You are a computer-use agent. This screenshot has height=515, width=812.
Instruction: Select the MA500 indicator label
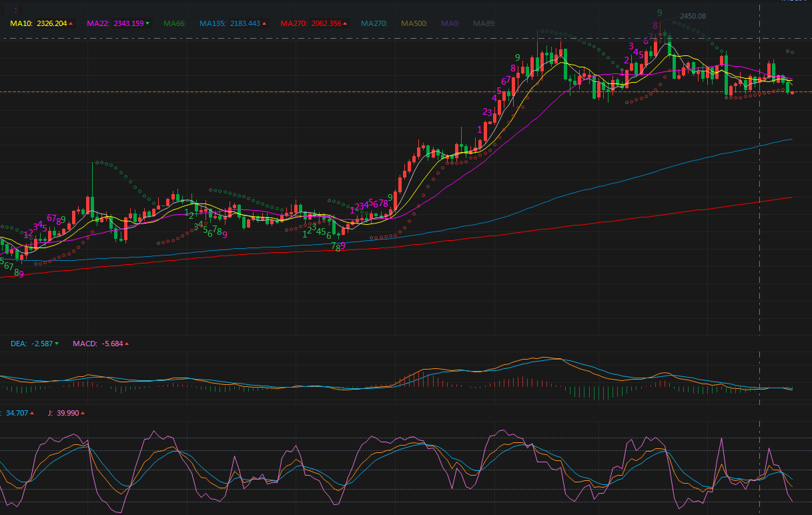tap(414, 23)
